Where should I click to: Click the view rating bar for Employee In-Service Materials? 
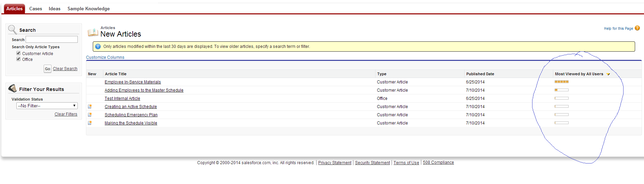pos(561,82)
